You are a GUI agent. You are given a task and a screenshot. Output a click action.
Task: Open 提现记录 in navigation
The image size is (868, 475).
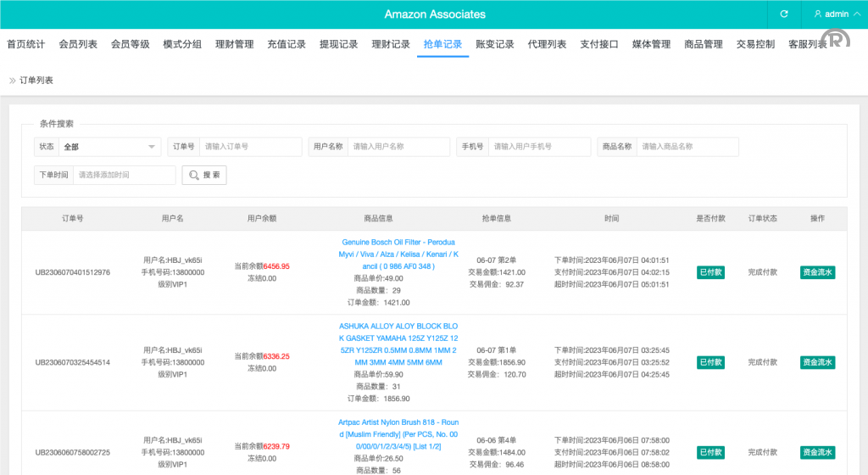click(338, 44)
